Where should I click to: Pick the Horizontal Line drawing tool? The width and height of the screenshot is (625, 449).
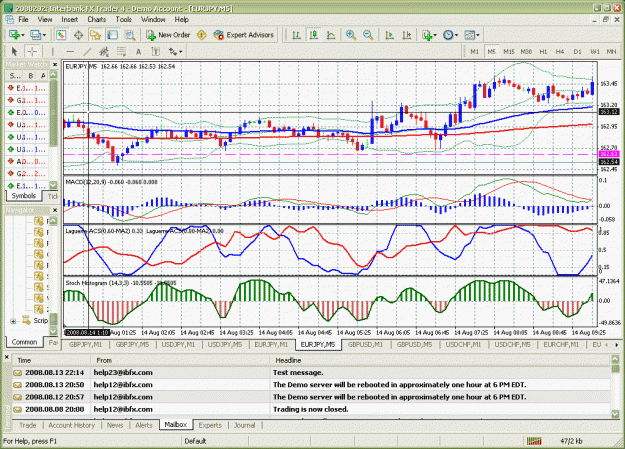(x=70, y=51)
